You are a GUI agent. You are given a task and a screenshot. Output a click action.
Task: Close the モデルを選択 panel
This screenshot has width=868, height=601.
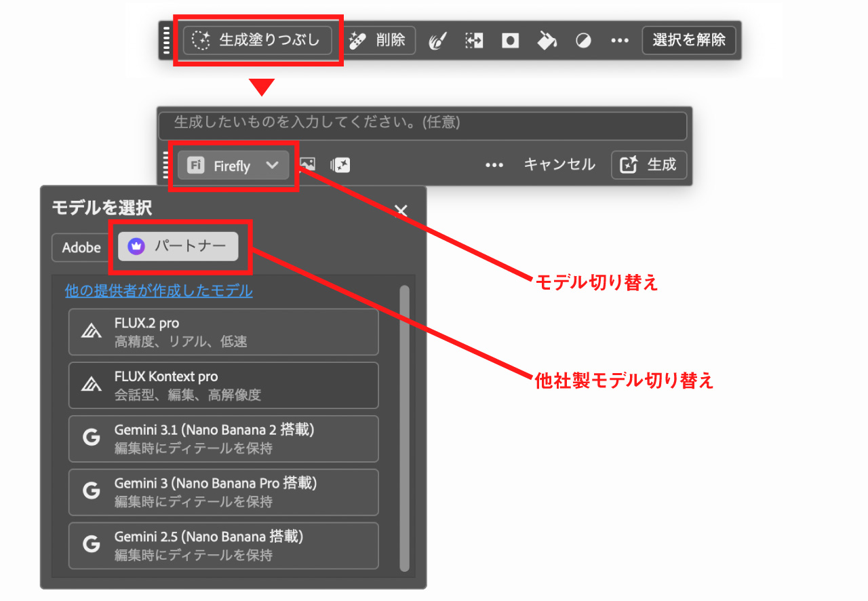[401, 211]
